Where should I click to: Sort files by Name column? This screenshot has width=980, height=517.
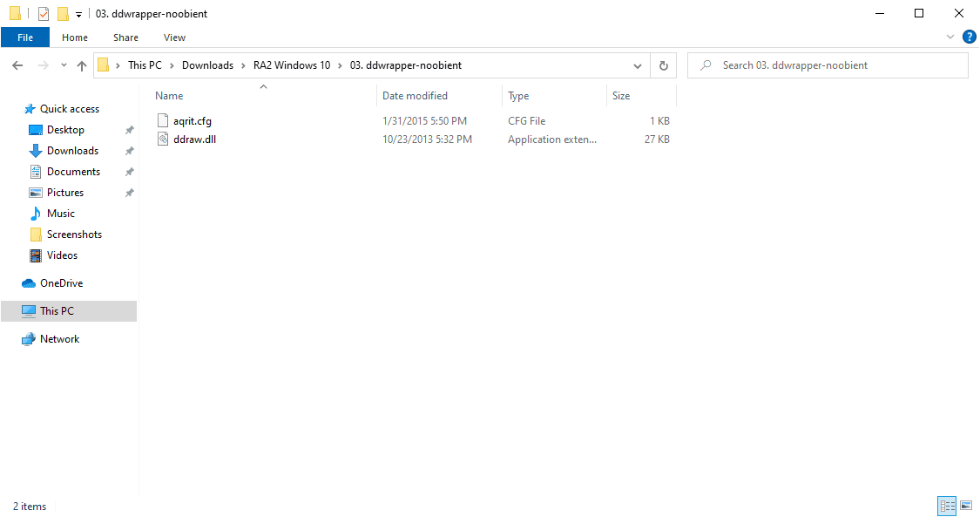click(x=169, y=96)
